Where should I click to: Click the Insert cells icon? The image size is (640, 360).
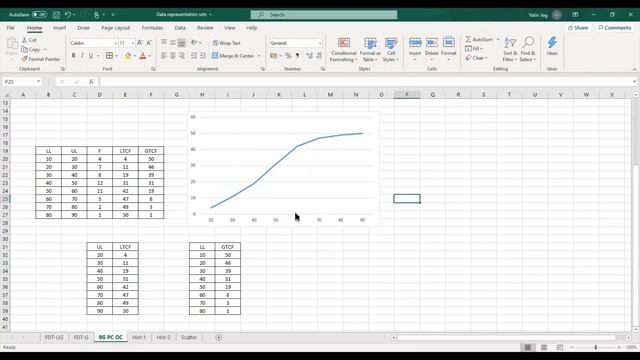pyautogui.click(x=415, y=42)
